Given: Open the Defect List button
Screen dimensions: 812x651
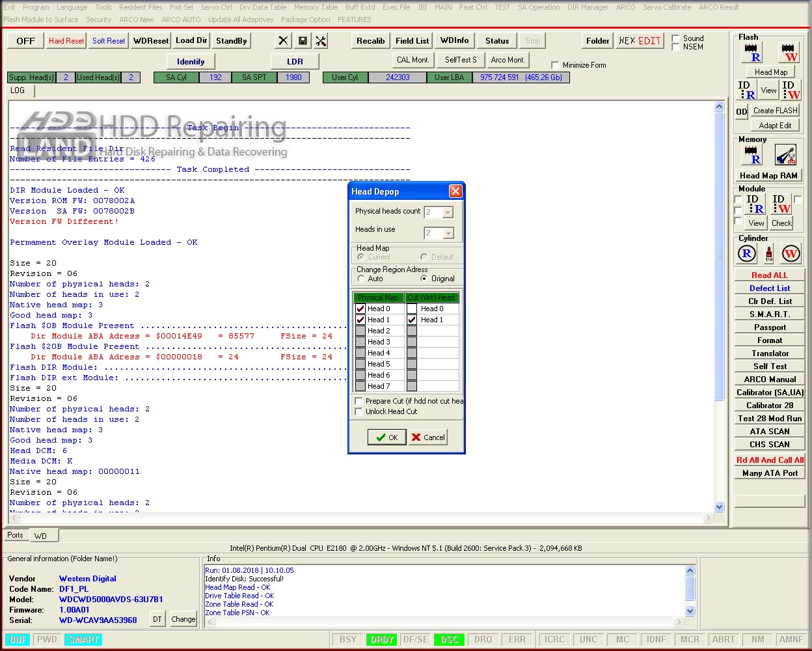Looking at the screenshot, I should [770, 288].
